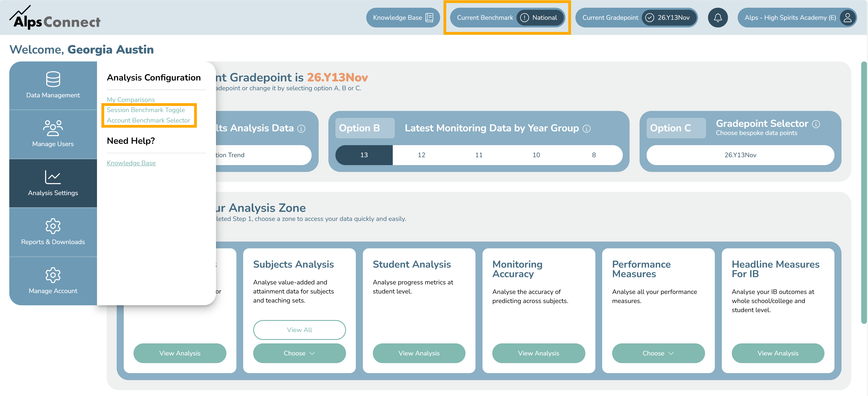Viewport: 868px width, 396px height.
Task: Click info icon beside Latest Monitoring Data
Action: tap(587, 129)
